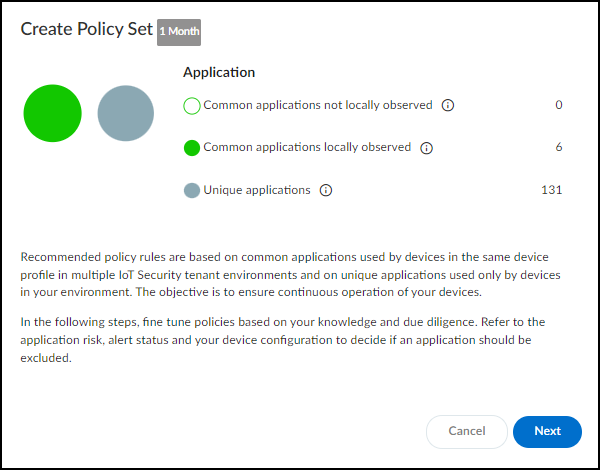Click the large green circle chart

pos(52,113)
